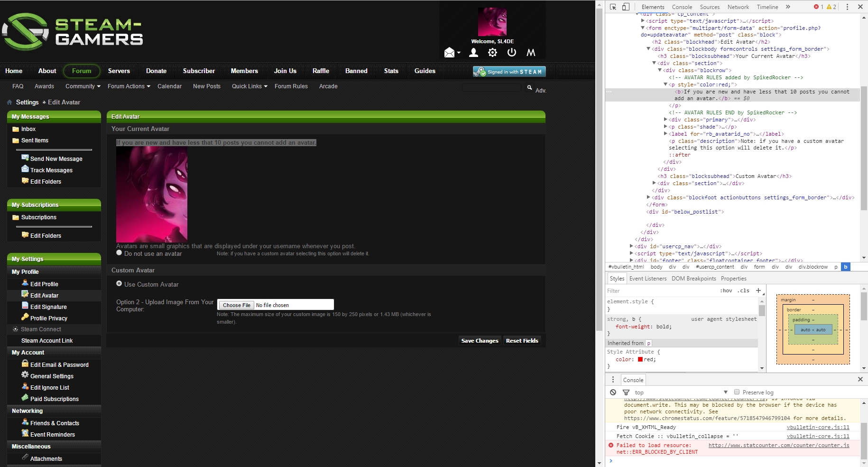Toggle the .cls class editor button
The height and width of the screenshot is (467, 868).
pos(744,290)
